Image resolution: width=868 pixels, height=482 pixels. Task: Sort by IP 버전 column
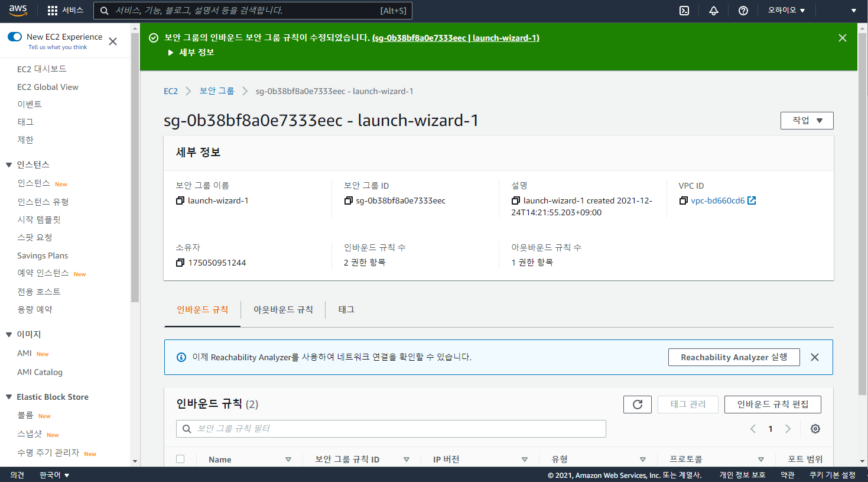pos(525,460)
